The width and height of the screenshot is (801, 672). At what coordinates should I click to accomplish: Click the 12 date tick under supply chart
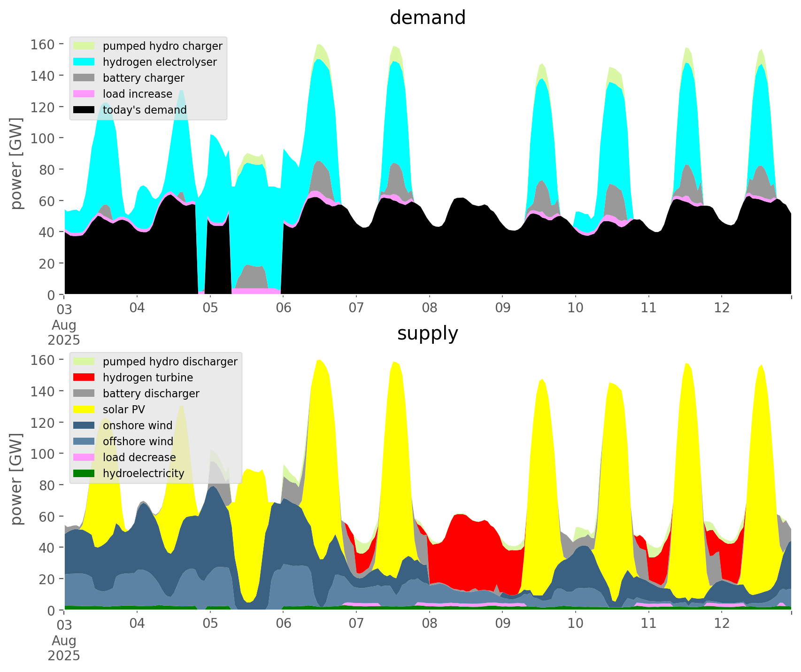click(722, 624)
